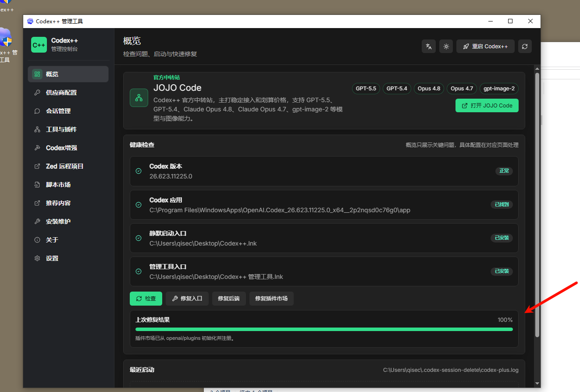Click the 修复插件市场 button
Screen dimensions: 580x392
click(x=271, y=299)
